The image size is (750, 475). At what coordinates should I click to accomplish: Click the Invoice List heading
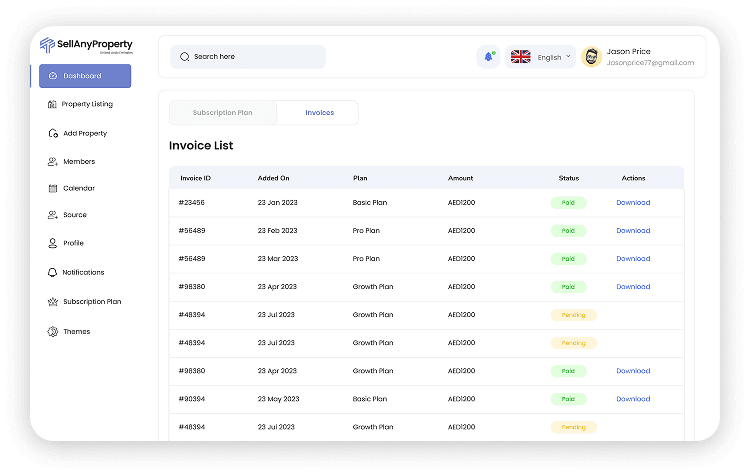[201, 145]
